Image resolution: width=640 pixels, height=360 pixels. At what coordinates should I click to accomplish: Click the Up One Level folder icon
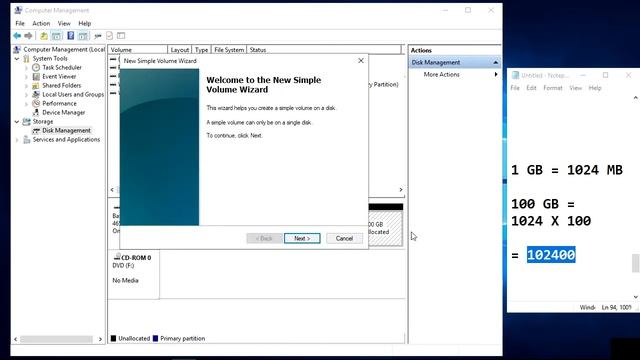pyautogui.click(x=44, y=36)
